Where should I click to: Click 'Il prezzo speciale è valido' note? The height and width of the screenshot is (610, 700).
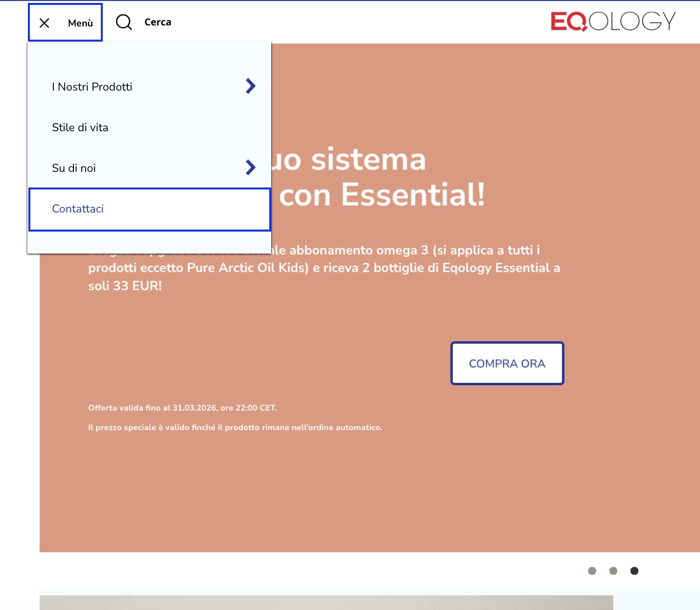pos(235,427)
